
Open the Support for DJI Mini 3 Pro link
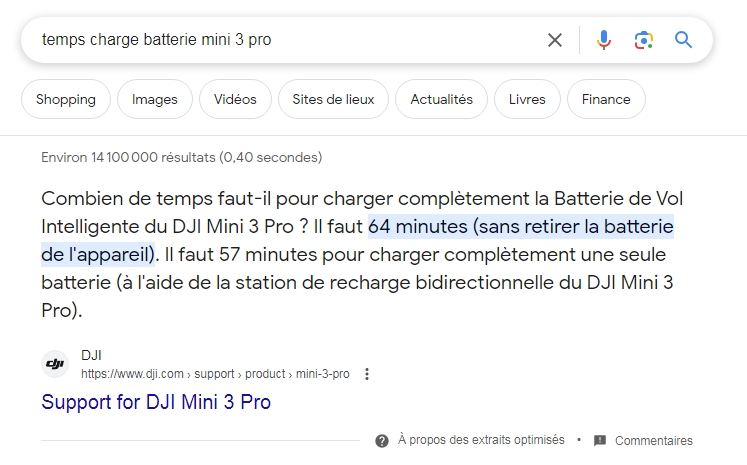click(x=156, y=402)
